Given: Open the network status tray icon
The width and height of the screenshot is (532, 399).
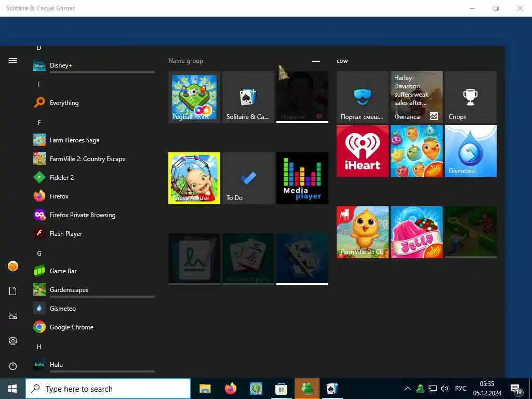Looking at the screenshot, I should click(x=433, y=389).
